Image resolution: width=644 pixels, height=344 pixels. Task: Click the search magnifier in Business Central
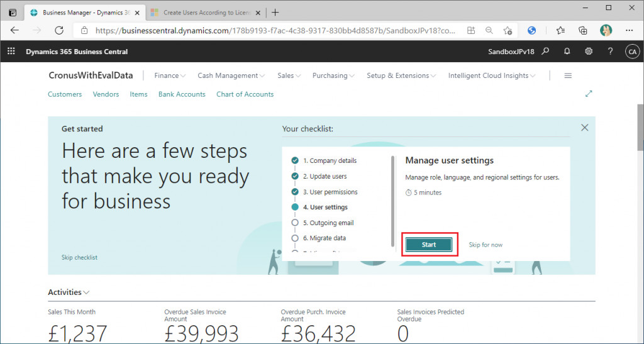(x=545, y=52)
